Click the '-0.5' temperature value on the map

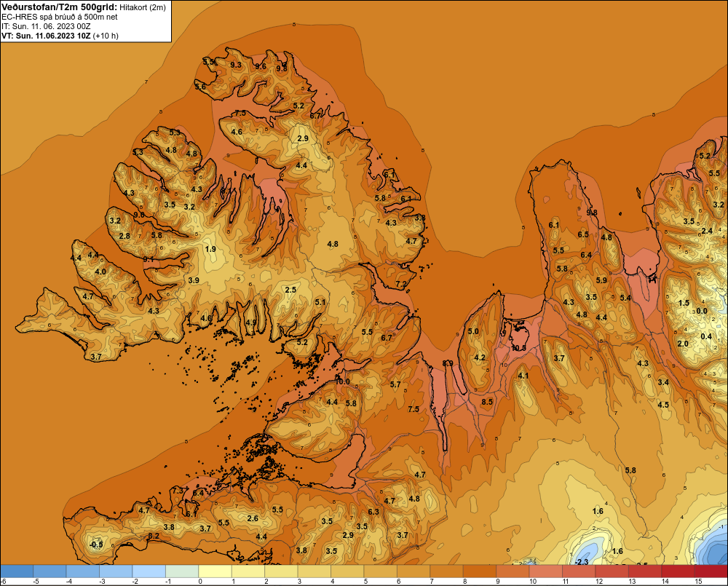(x=95, y=545)
